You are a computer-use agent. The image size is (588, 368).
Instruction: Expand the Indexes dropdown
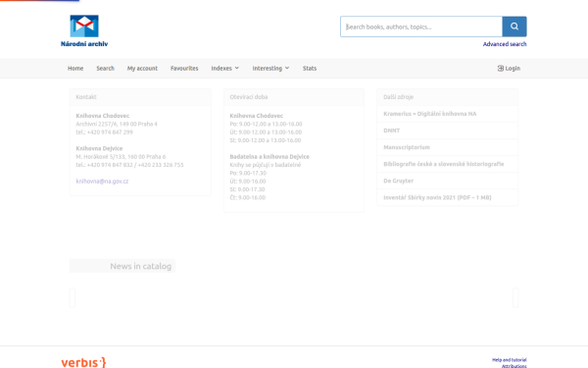click(225, 69)
